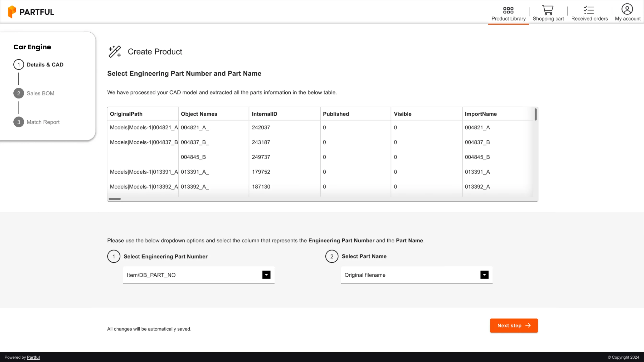Viewport: 644px width, 362px height.
Task: Select InternalID cell 187130
Action: click(x=261, y=187)
